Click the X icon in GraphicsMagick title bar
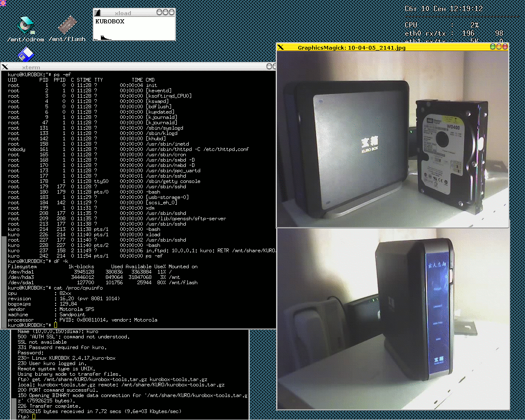Image resolution: width=525 pixels, height=420 pixels. point(281,47)
